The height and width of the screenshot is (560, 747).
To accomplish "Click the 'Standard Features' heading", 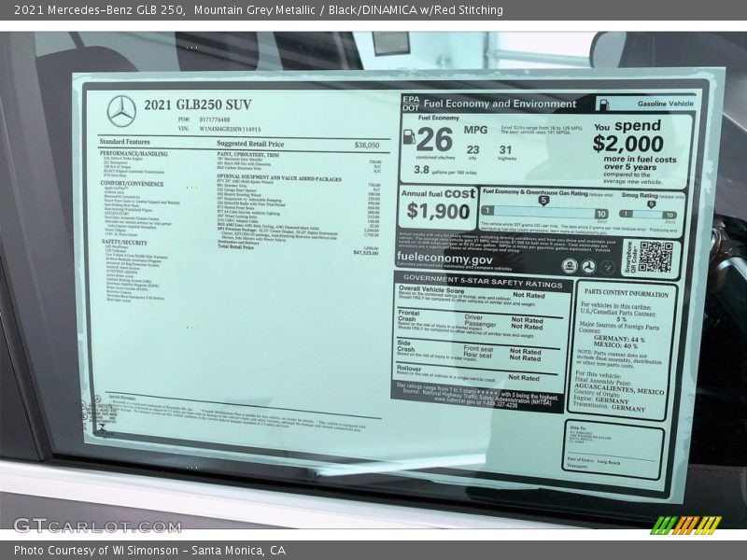I will pos(124,142).
